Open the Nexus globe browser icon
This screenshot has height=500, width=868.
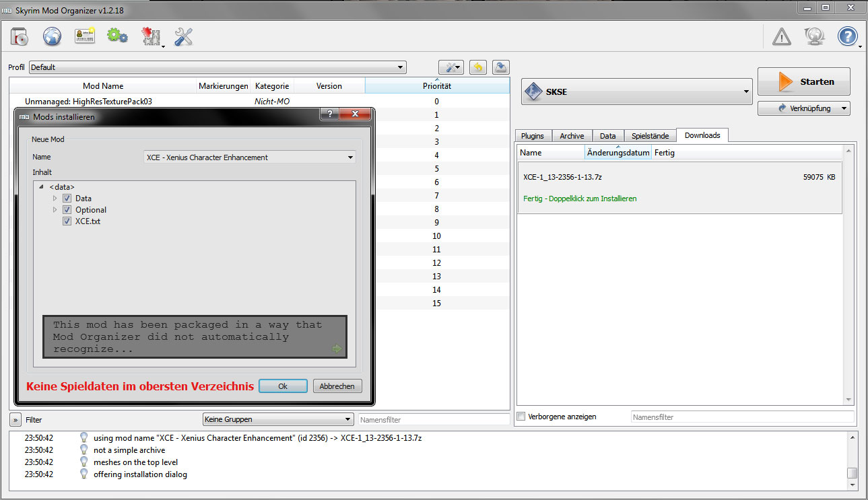[x=53, y=37]
